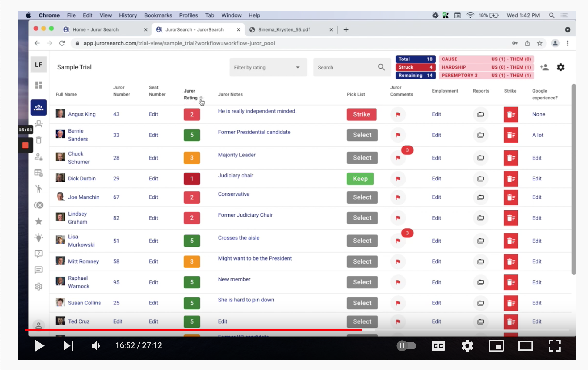The height and width of the screenshot is (370, 588).
Task: Edit Ted Cruz juror number
Action: [118, 321]
